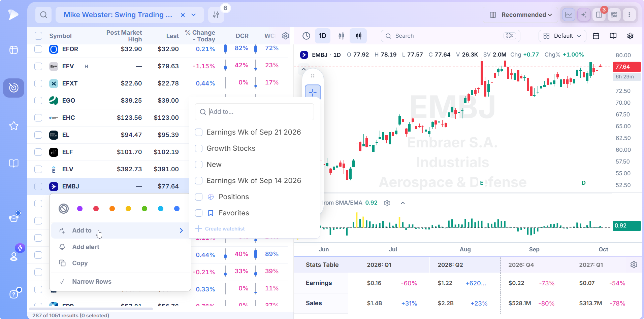Check the Growth Stocks watchlist checkbox
The width and height of the screenshot is (644, 319).
(199, 148)
